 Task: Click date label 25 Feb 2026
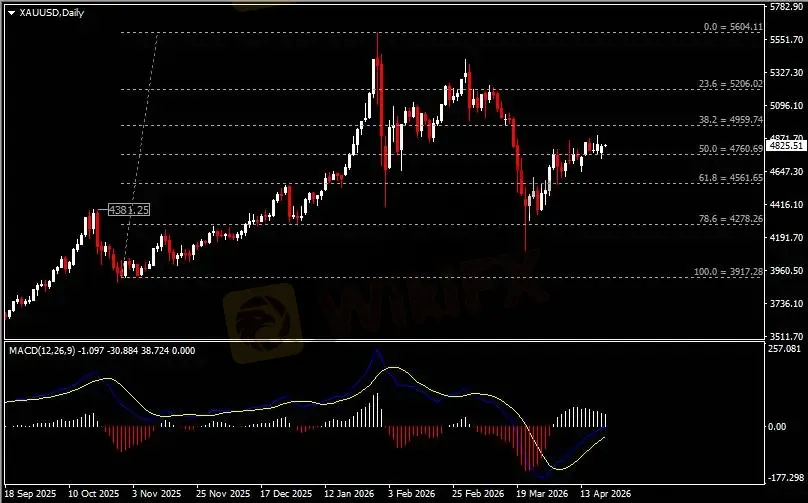(x=478, y=493)
